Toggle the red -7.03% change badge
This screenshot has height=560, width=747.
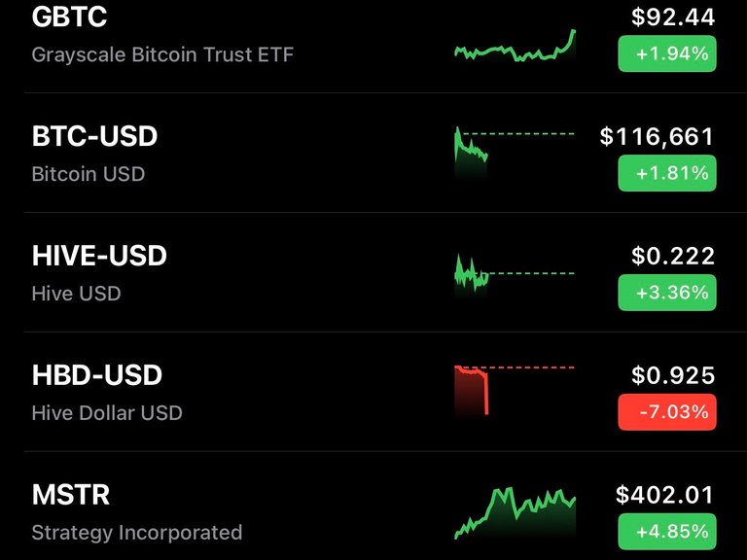pos(667,412)
